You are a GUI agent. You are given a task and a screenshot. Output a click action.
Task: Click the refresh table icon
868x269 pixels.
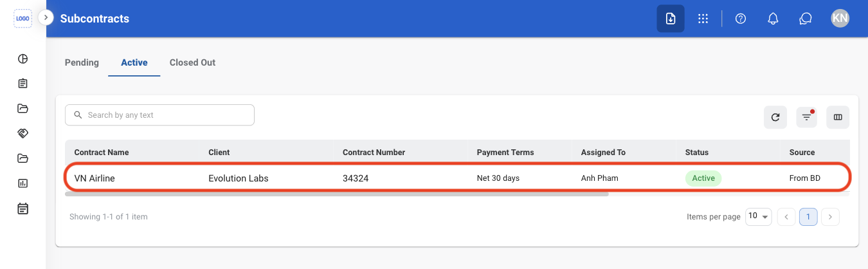pos(775,117)
